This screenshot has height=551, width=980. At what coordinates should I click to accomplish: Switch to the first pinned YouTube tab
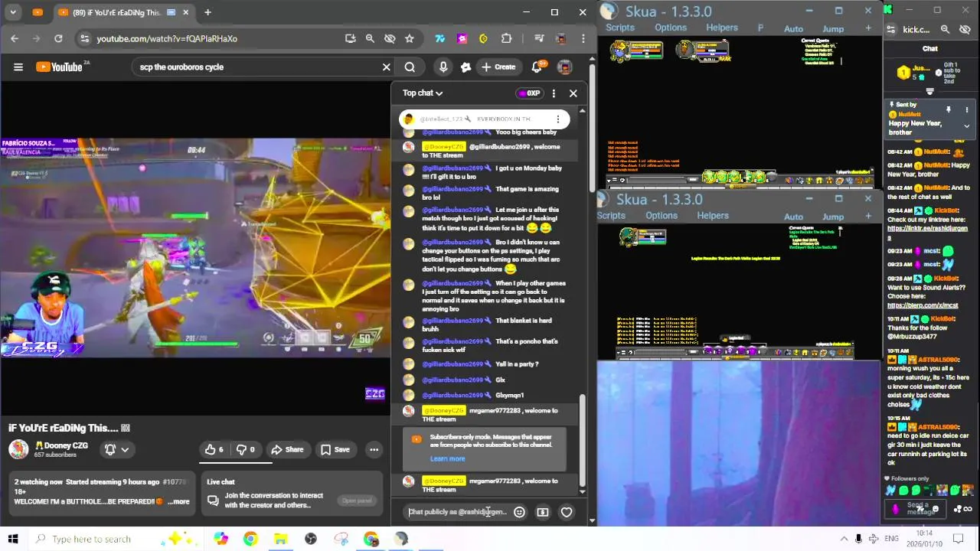pos(38,12)
